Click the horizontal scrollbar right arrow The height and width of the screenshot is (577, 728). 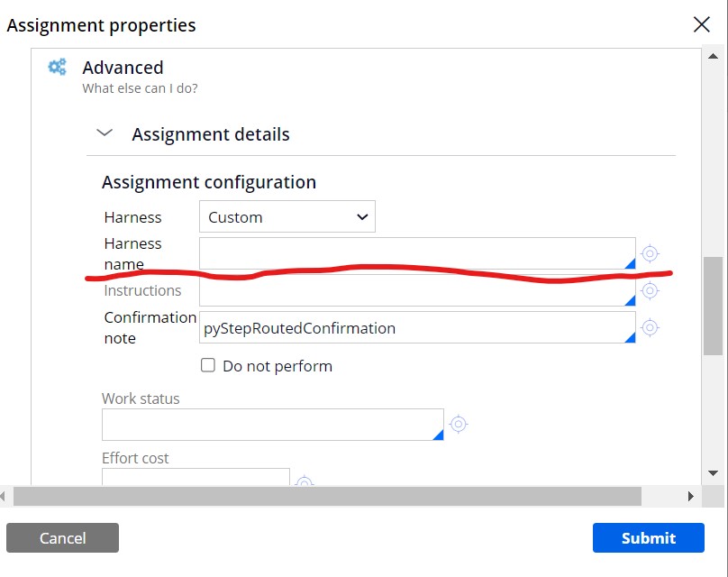click(x=689, y=496)
